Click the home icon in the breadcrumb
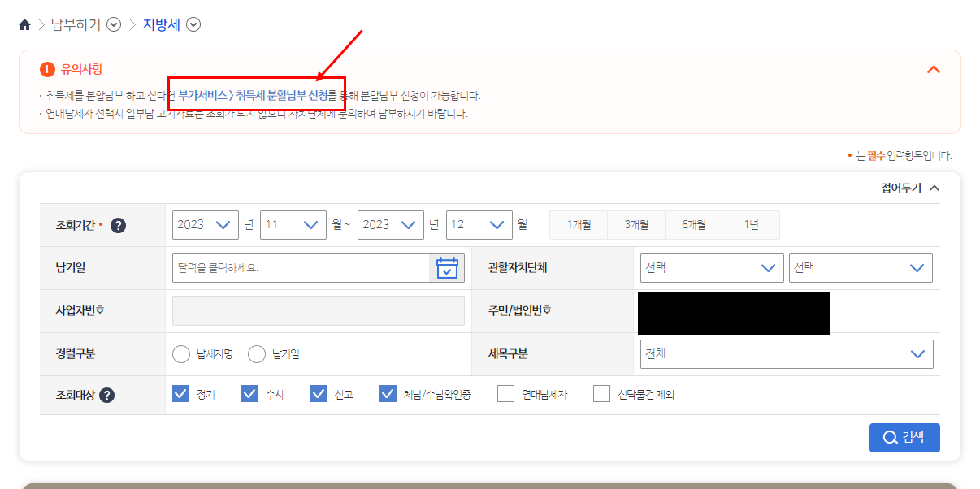980x489 pixels. (24, 24)
